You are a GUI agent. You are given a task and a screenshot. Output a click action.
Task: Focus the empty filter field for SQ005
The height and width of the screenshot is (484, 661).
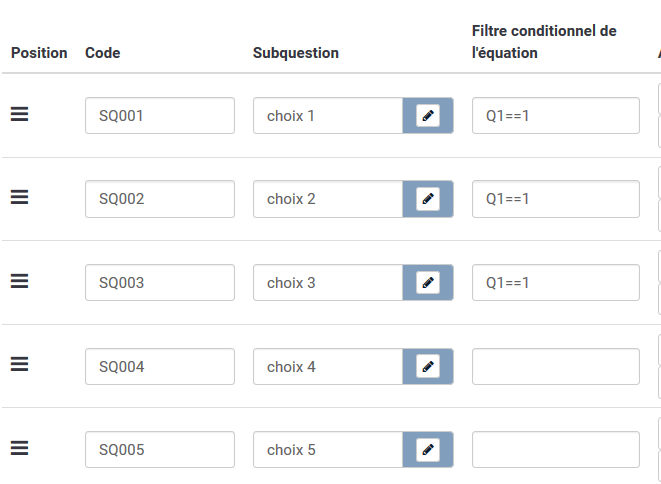click(x=555, y=450)
